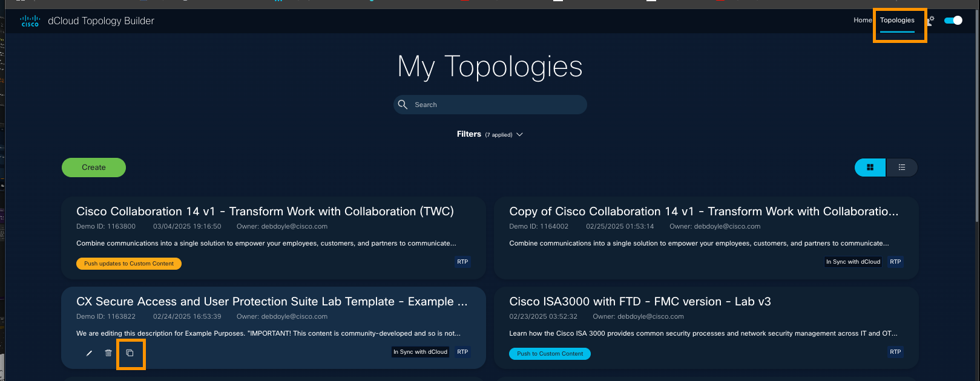Open Cisco Collaboration 14 v1 (TWC) topology
980x381 pixels.
point(265,211)
